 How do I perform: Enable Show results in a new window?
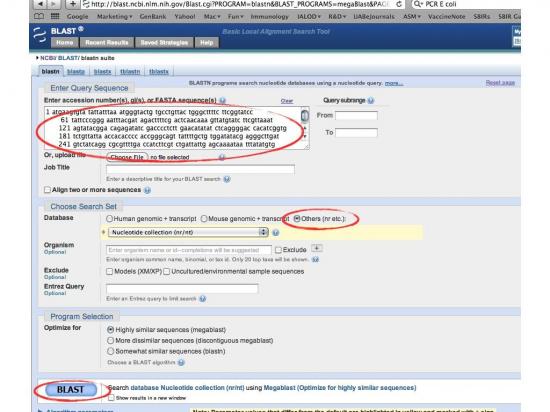(x=111, y=398)
